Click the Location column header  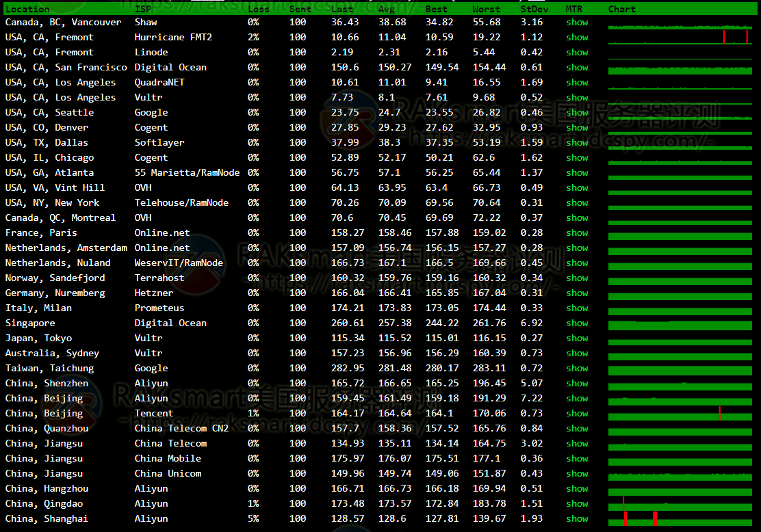(27, 9)
